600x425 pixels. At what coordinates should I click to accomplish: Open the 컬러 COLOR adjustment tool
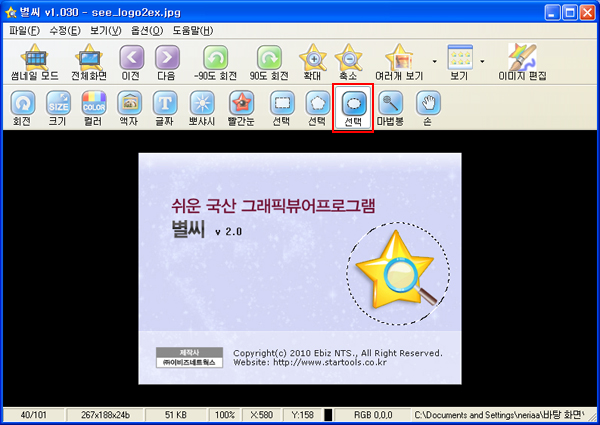[x=93, y=108]
